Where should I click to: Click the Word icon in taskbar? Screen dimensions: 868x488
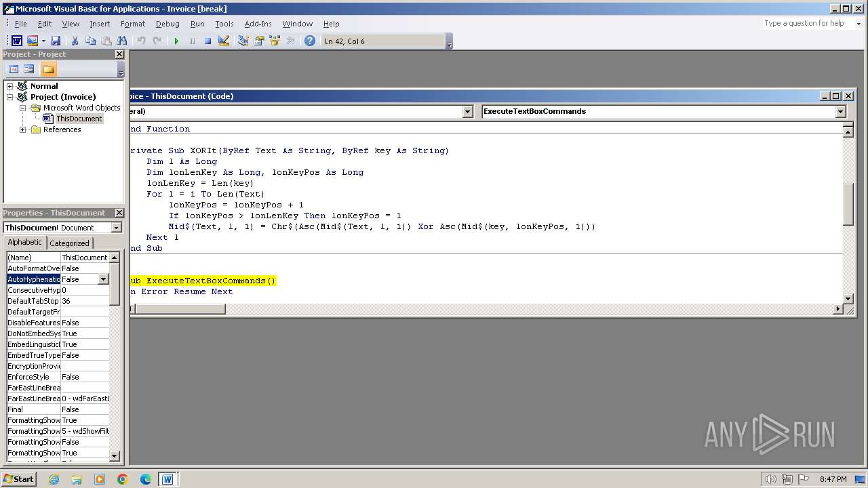pyautogui.click(x=167, y=479)
